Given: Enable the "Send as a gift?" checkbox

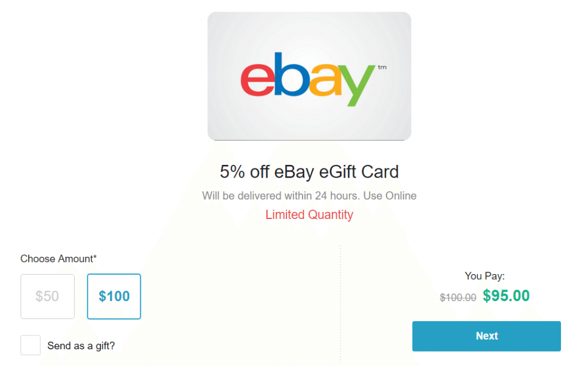Looking at the screenshot, I should (30, 345).
